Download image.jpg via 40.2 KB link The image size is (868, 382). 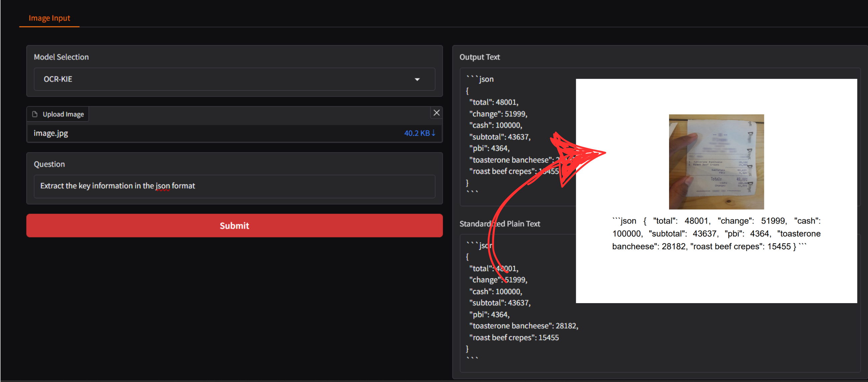tap(420, 133)
